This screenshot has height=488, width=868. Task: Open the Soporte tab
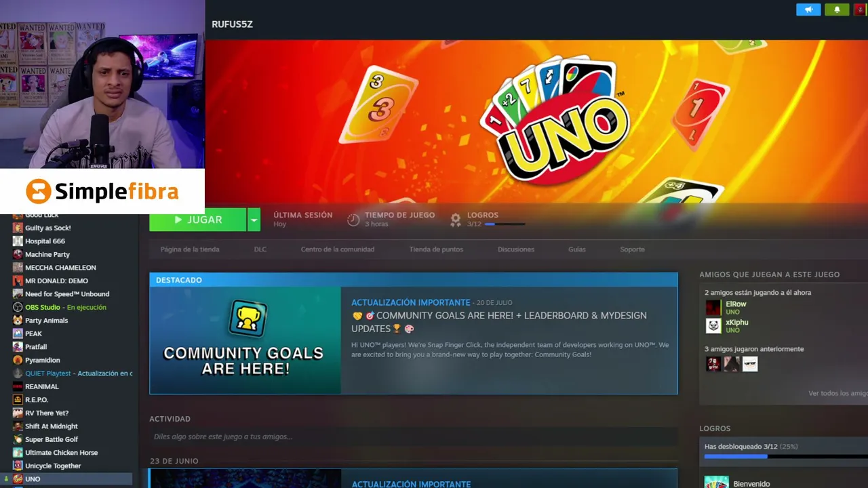click(632, 249)
